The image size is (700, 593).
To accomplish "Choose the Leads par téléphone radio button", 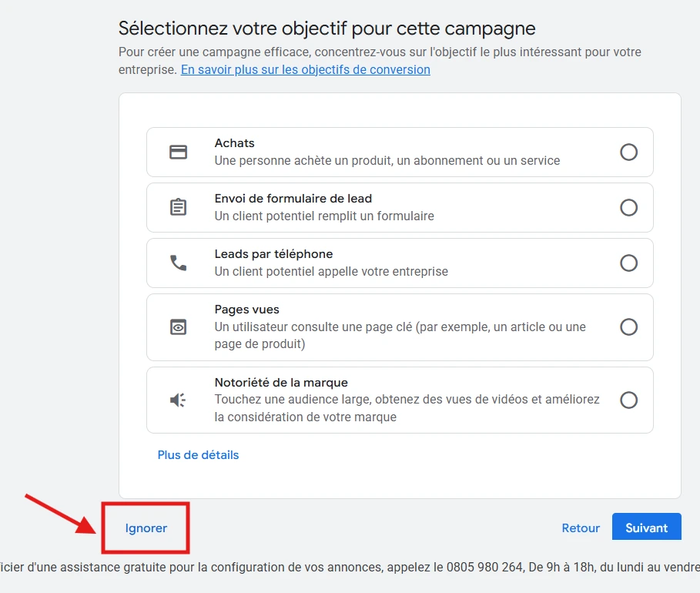I will tap(628, 263).
